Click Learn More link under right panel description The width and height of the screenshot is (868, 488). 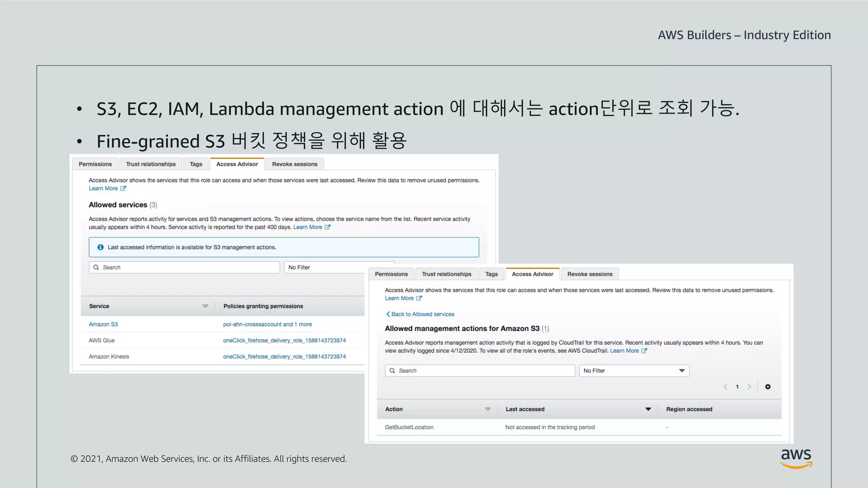click(x=399, y=298)
